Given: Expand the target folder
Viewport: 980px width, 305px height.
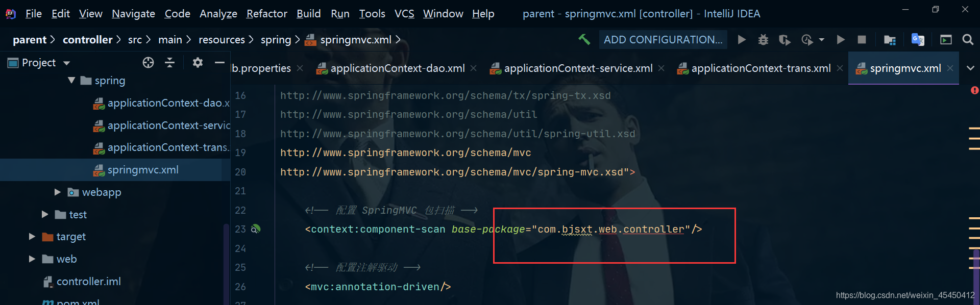Looking at the screenshot, I should click(x=32, y=236).
